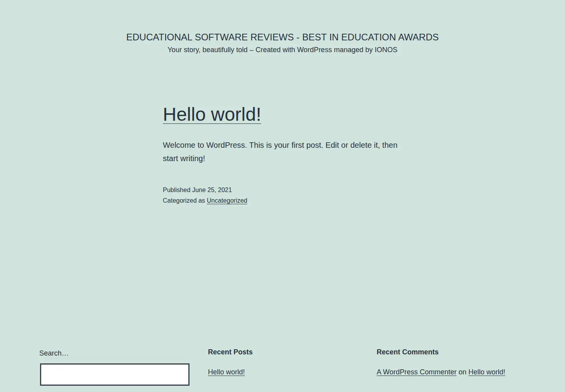Screen dimensions: 565x392
Task: Open Hello world! under Recent Comments
Action: coord(487,372)
